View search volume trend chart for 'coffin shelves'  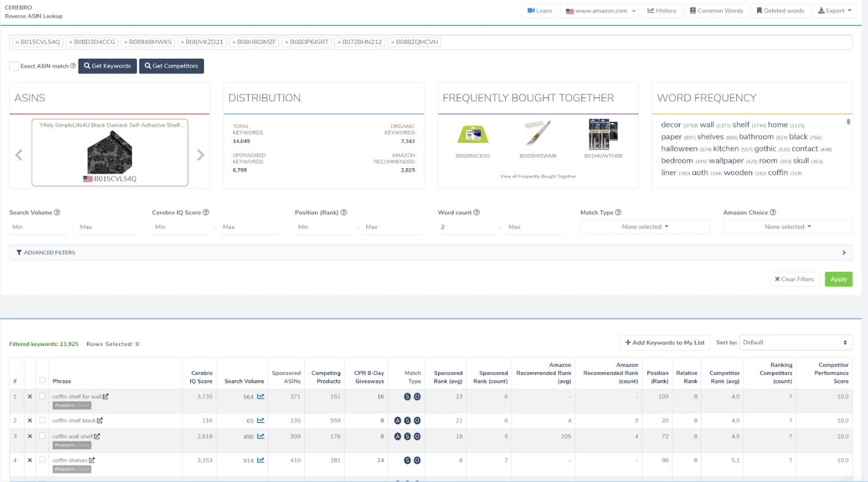pyautogui.click(x=261, y=461)
